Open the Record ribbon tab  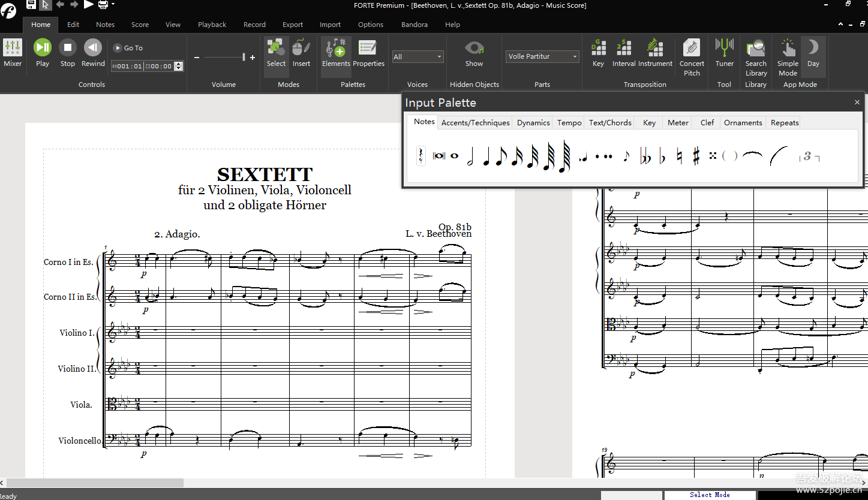tap(254, 25)
